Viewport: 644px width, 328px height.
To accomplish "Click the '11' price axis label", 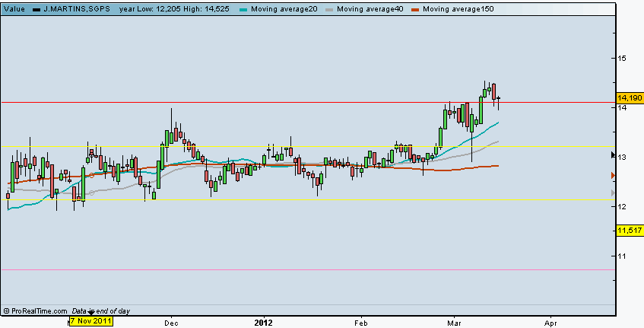I will click(622, 256).
